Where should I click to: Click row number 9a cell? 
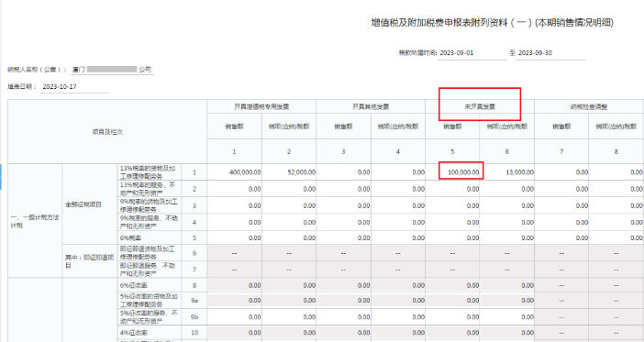194,300
